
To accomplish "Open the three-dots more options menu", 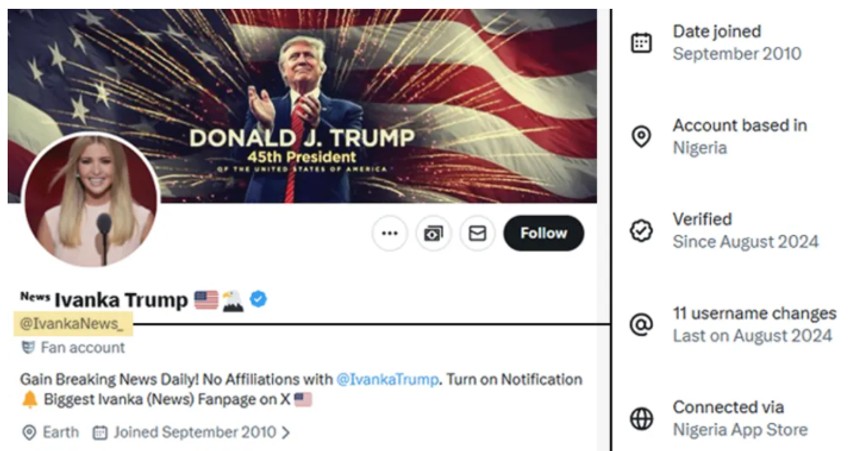I will pyautogui.click(x=389, y=233).
